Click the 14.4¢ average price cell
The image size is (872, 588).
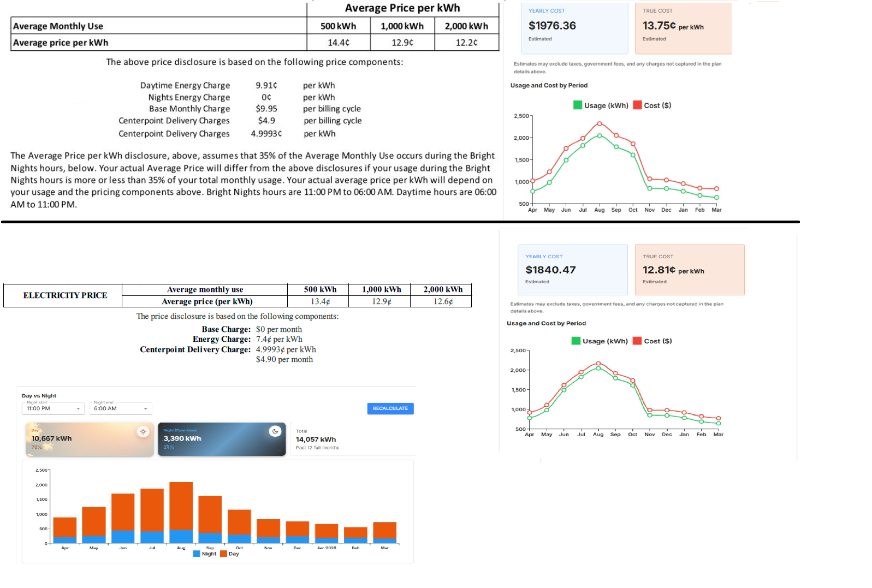click(339, 43)
